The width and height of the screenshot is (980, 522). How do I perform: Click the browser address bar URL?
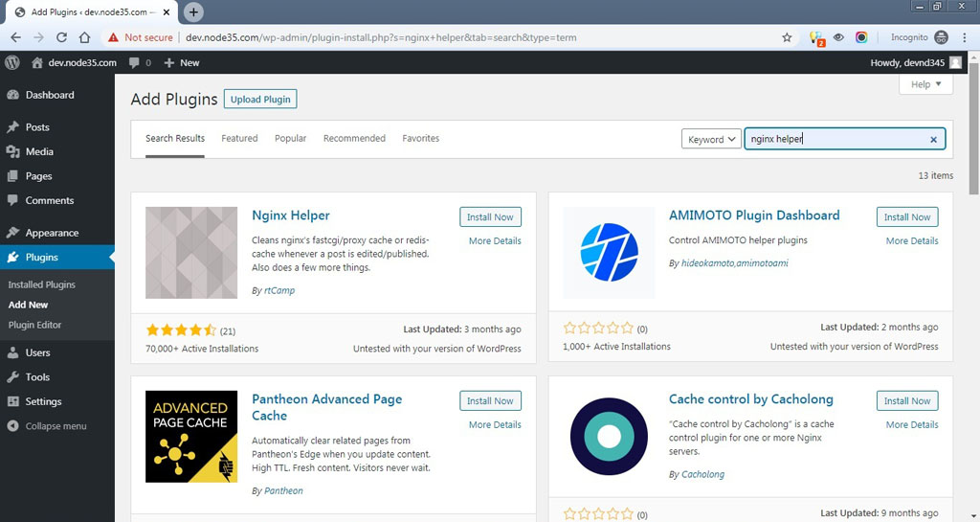(x=381, y=37)
